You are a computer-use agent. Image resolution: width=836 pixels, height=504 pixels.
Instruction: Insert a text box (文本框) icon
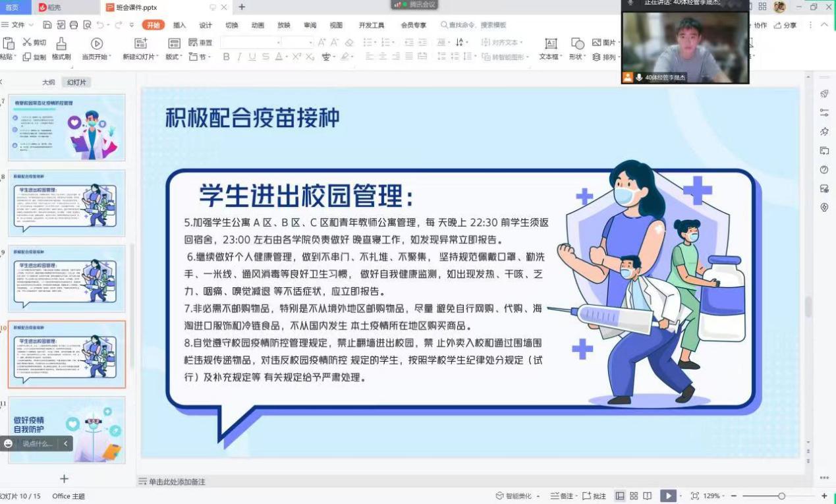pos(551,44)
